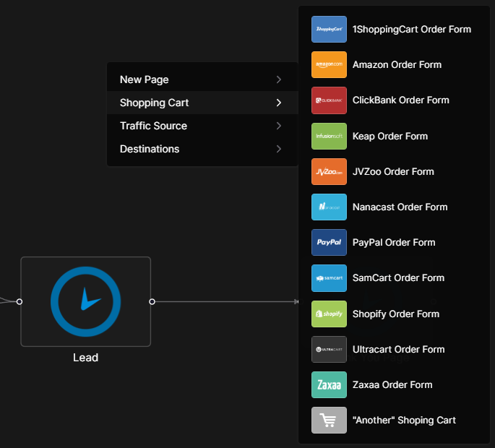Expand Shopping Cart chevron arrow
The height and width of the screenshot is (448, 495).
click(279, 103)
